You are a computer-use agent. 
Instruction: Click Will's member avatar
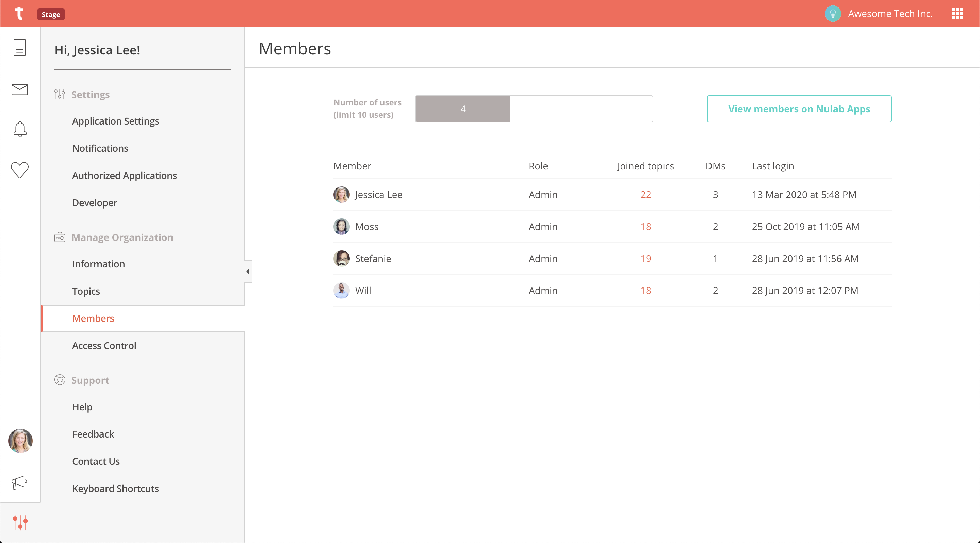341,291
